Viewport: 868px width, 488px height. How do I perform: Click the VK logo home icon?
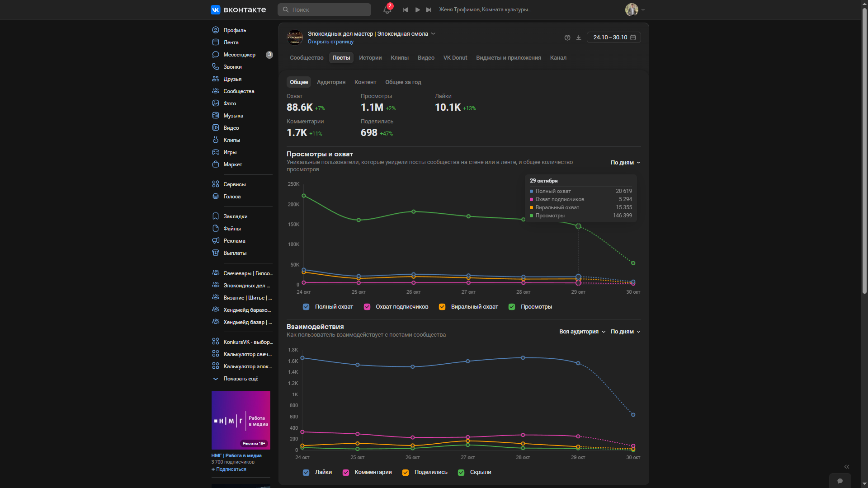pos(216,9)
